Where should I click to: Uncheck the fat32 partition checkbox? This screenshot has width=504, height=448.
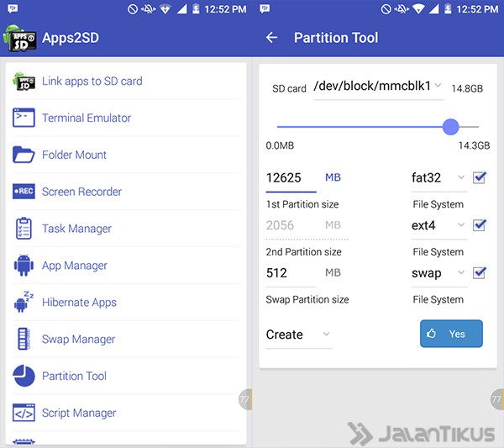[x=480, y=178]
